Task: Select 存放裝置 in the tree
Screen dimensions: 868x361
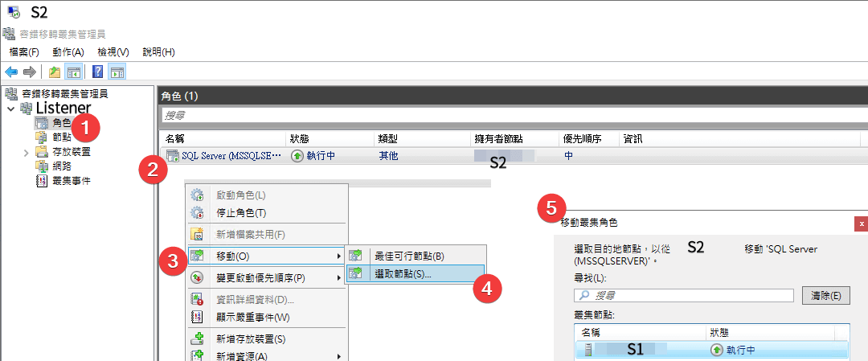Action: pos(71,151)
